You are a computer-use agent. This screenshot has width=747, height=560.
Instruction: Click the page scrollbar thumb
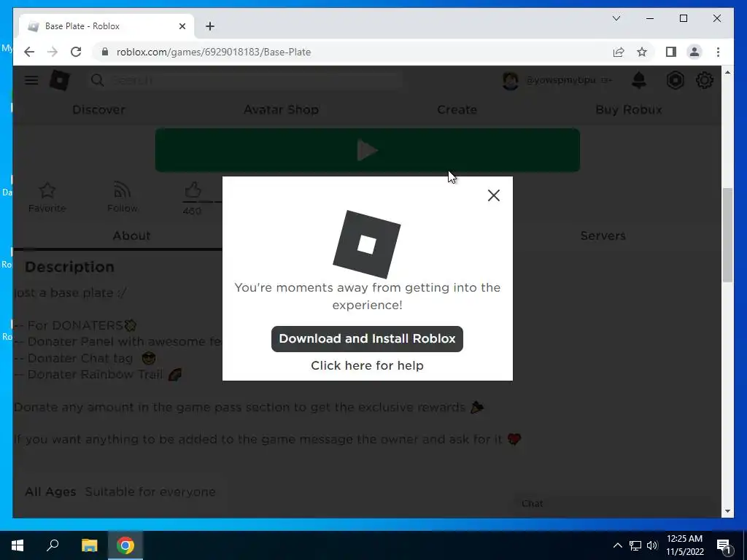point(727,235)
